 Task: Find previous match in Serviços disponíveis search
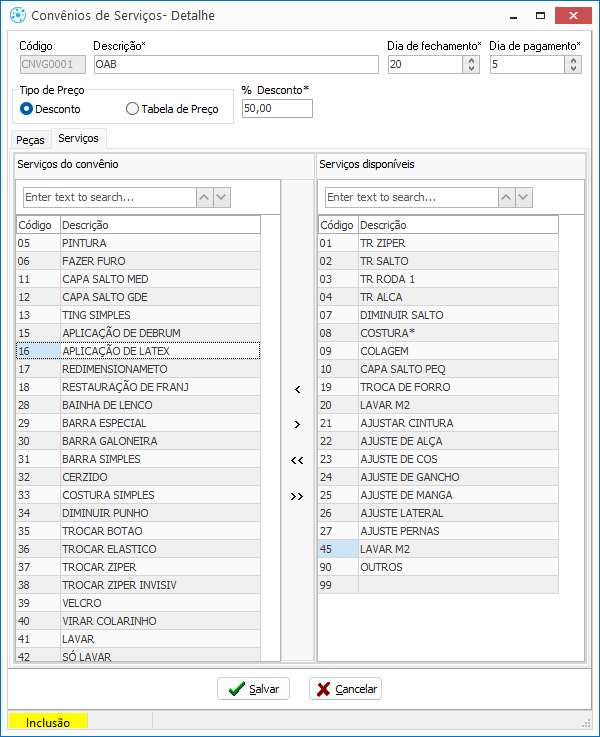506,197
